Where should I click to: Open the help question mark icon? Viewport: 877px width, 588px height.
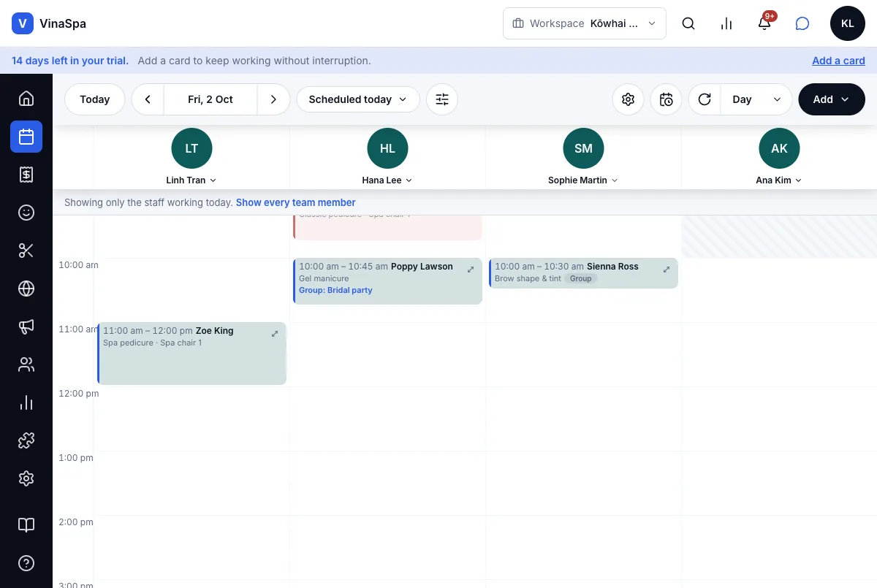click(x=26, y=563)
